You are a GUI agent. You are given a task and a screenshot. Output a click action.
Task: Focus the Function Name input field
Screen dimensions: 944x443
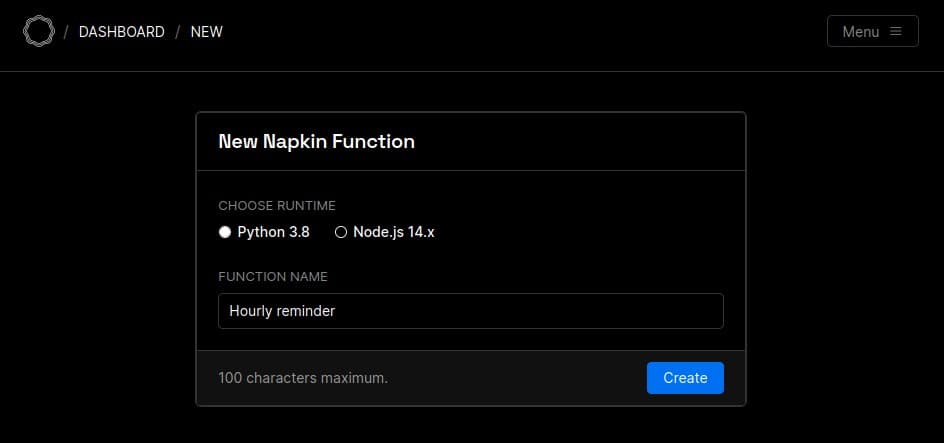[x=471, y=311]
